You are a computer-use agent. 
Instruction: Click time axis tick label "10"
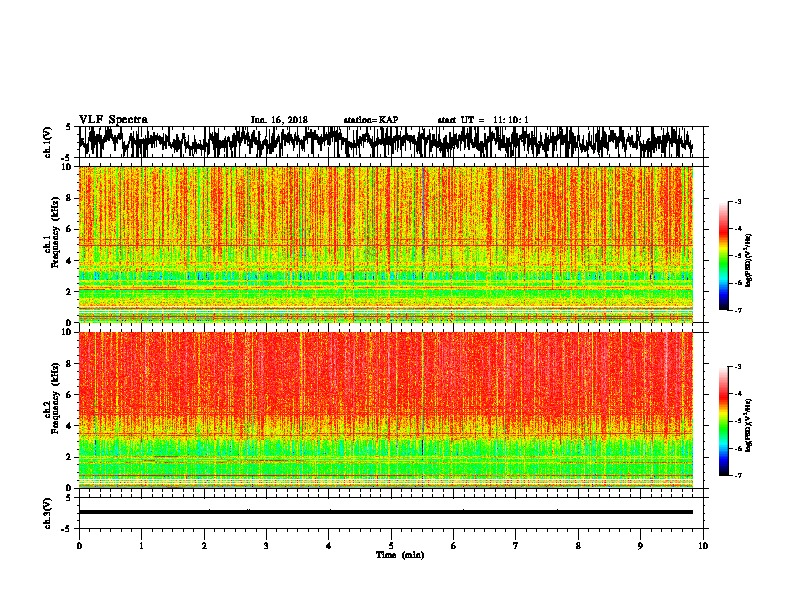703,546
